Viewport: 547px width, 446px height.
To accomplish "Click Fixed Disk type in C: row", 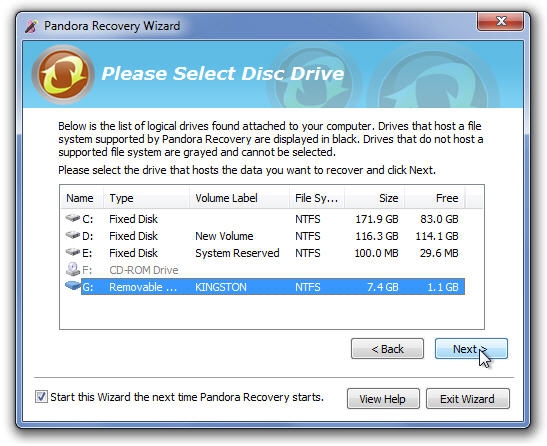I will (x=134, y=219).
